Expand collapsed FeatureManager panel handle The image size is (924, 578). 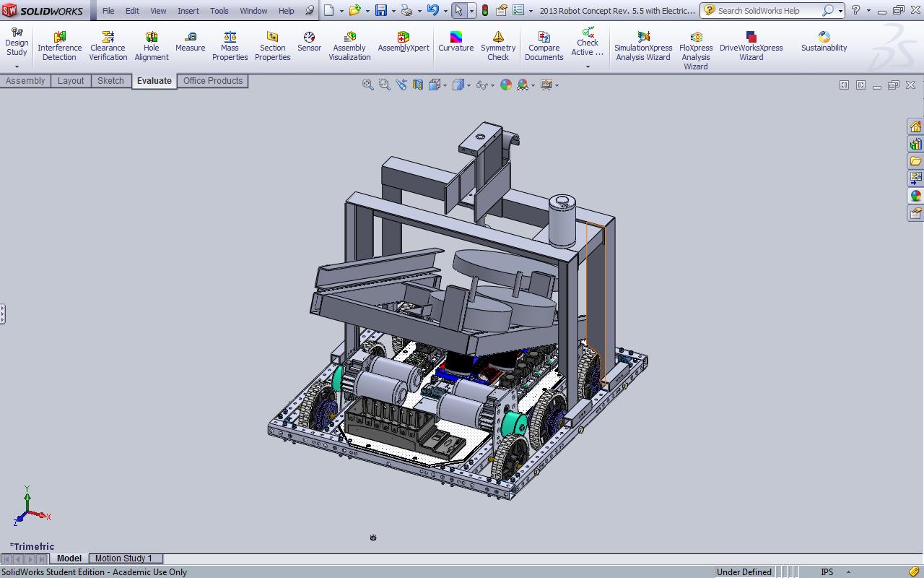(3, 314)
